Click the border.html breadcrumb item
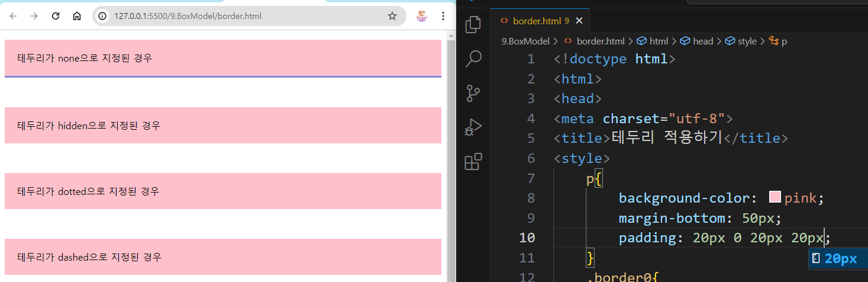The height and width of the screenshot is (282, 868). pos(594,41)
